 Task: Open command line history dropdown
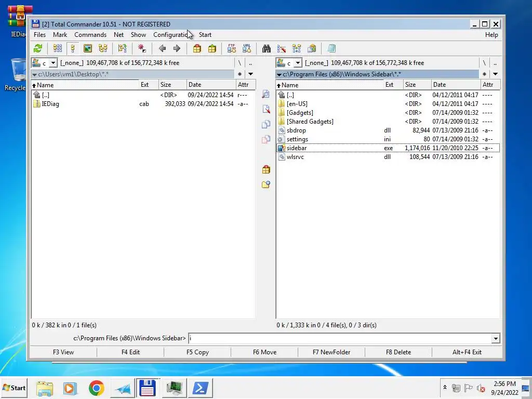click(496, 338)
